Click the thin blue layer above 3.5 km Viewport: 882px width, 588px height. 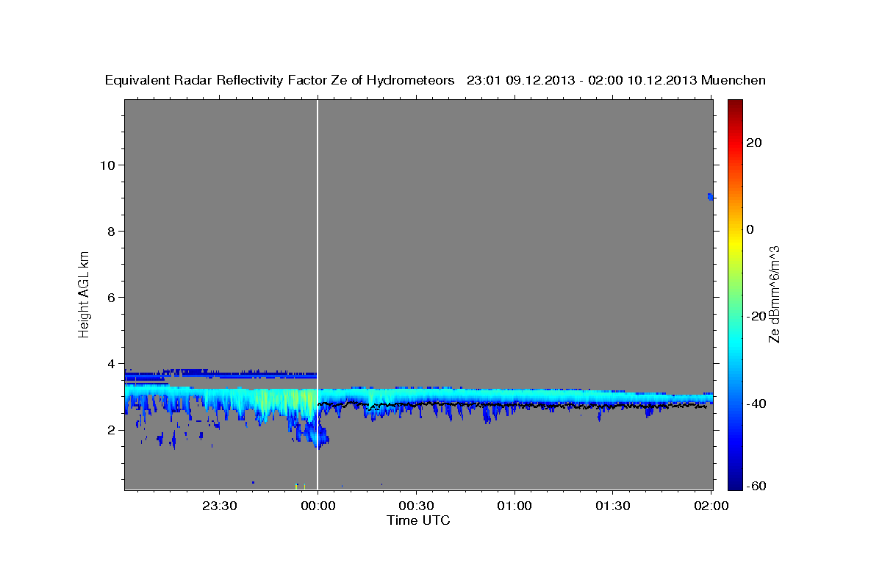(x=220, y=375)
